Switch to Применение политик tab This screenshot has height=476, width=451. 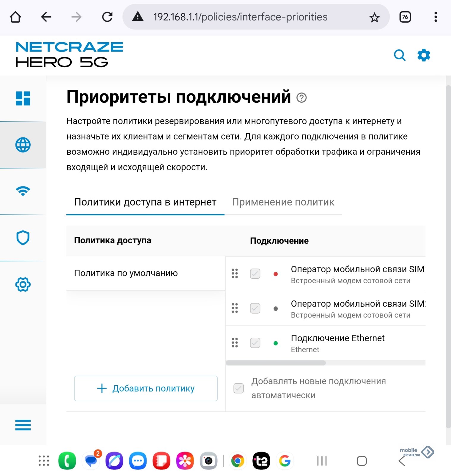[283, 202]
